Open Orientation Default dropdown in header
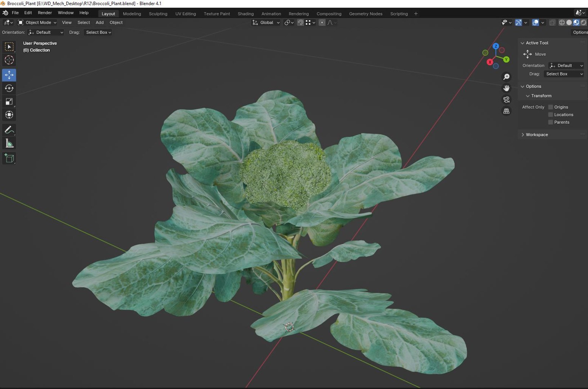 coord(46,32)
